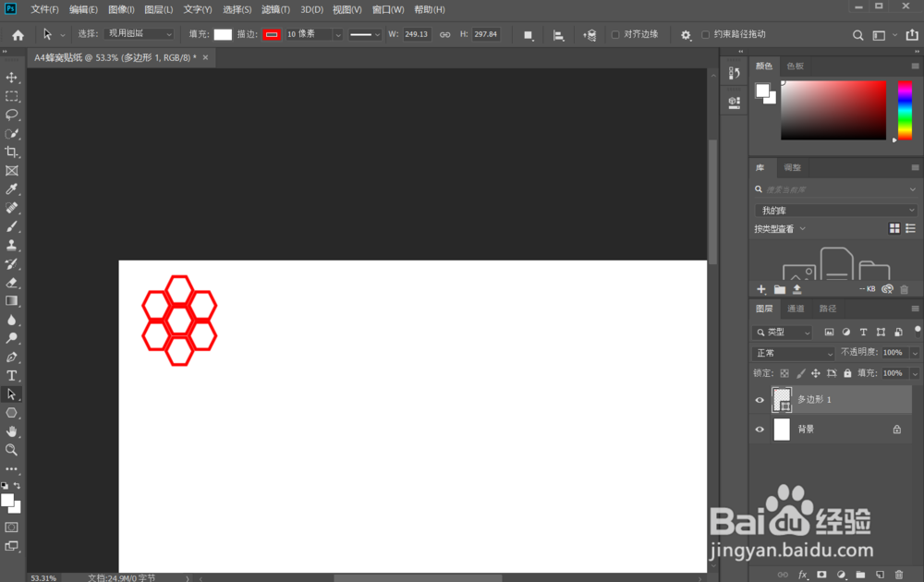Open the 图像(I) menu
This screenshot has width=924, height=582.
coord(121,9)
